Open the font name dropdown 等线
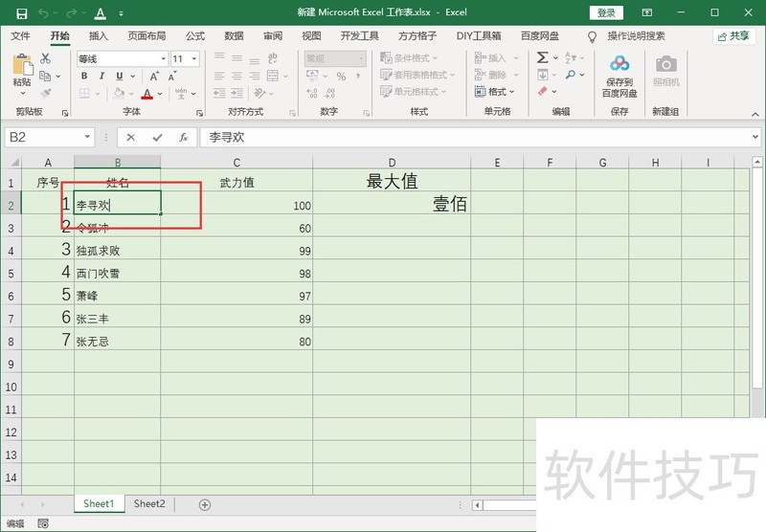The image size is (766, 532). click(163, 59)
